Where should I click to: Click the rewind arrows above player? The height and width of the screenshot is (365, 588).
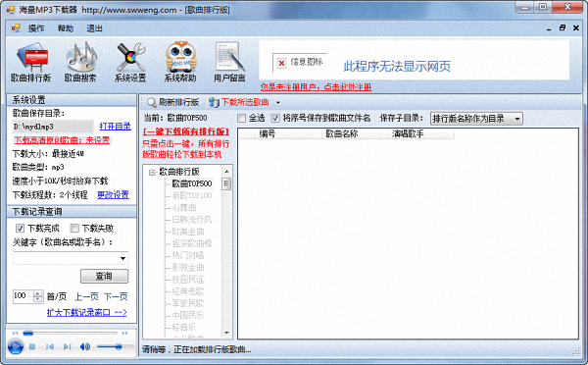(15, 333)
